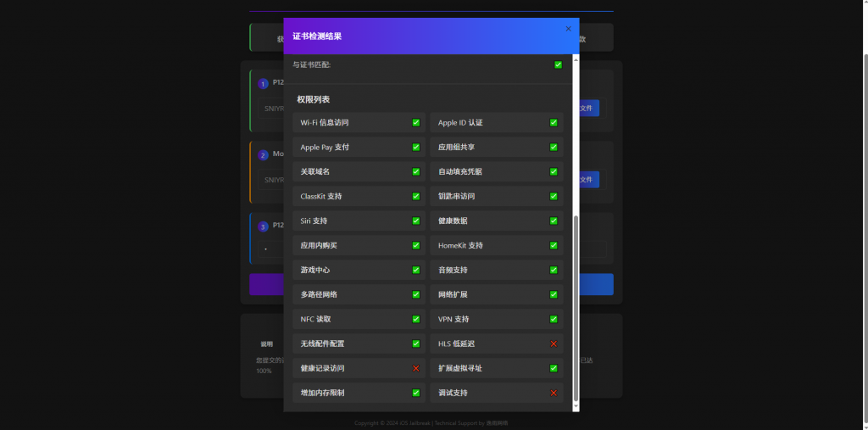
Task: Click the step 2 number badge
Action: (x=263, y=155)
